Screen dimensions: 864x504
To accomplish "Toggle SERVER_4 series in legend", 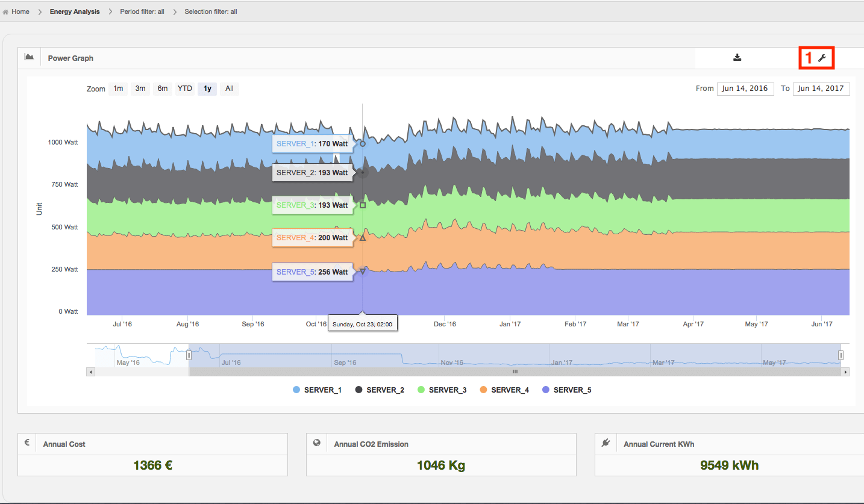I will 504,390.
